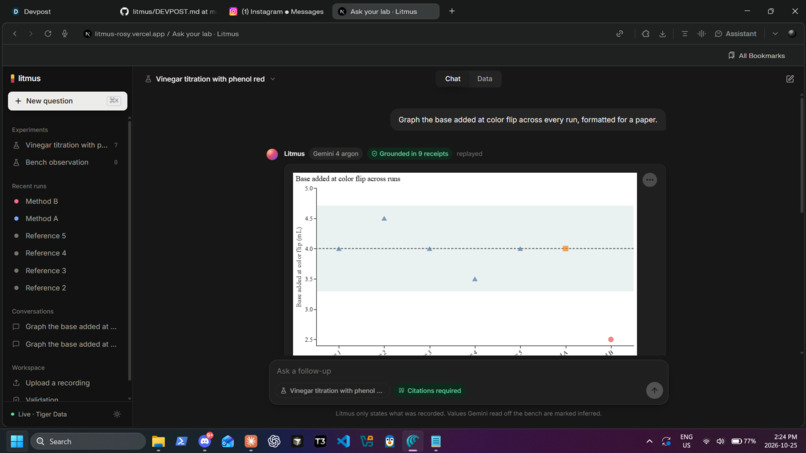Expand the toolbar chevron next to Assistant
The width and height of the screenshot is (806, 453).
[x=775, y=34]
